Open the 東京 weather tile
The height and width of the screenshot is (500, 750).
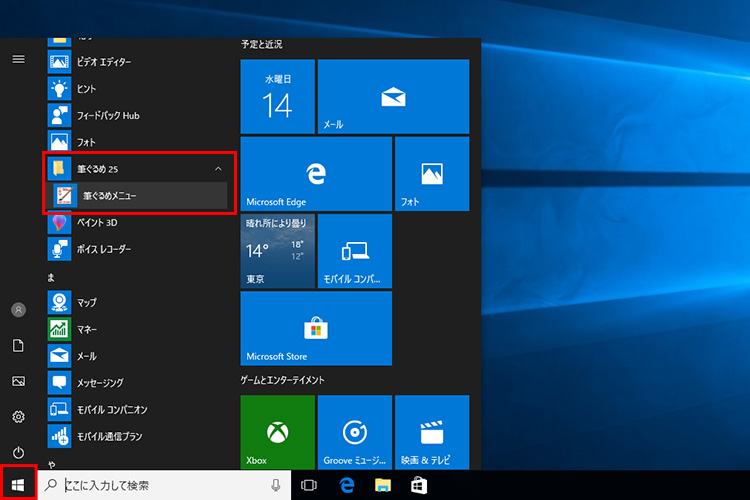click(x=278, y=250)
